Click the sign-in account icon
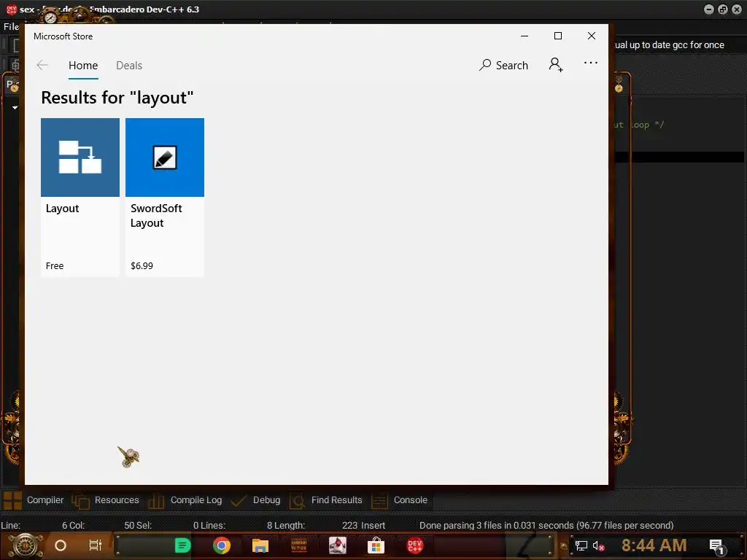Screen dimensions: 747x560 555,65
